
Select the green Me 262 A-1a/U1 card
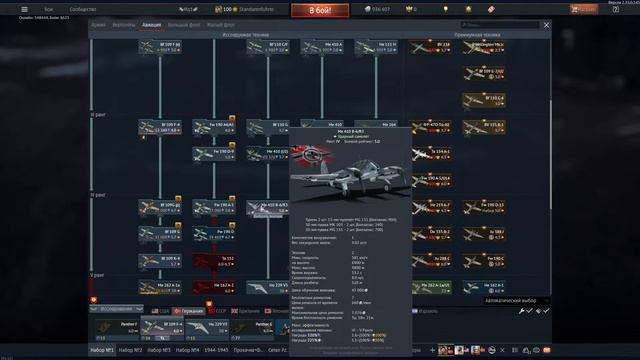tap(431, 287)
